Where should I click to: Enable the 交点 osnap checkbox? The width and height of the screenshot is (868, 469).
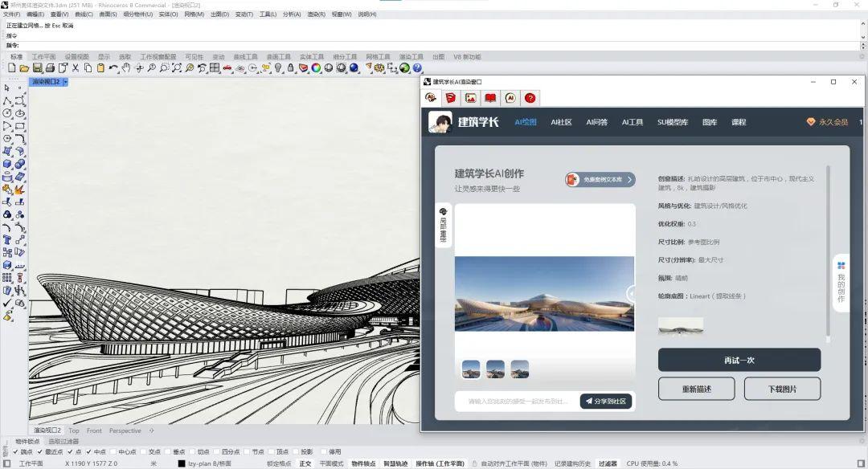point(143,452)
